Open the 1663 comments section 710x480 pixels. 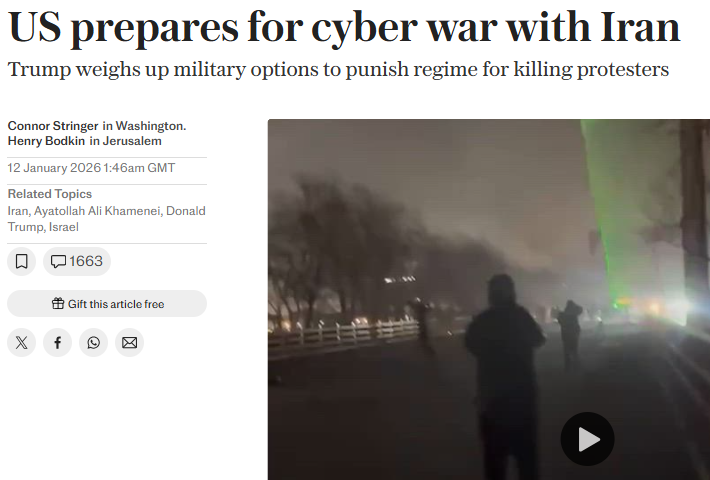[x=77, y=261]
